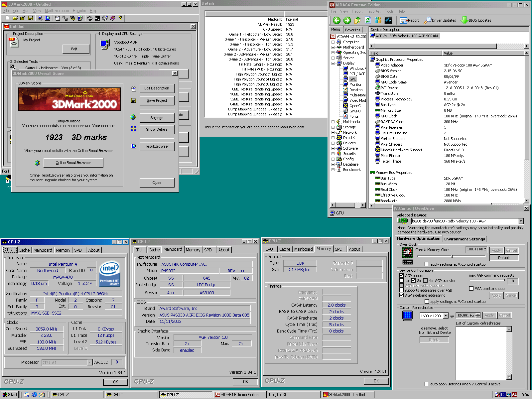Image resolution: width=532 pixels, height=399 pixels.
Task: Click Default button in Over Clock group
Action: [x=504, y=258]
